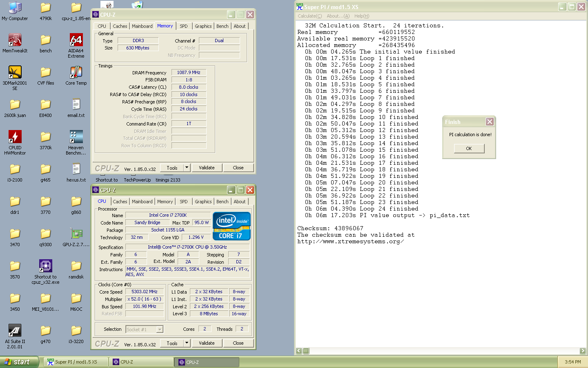The height and width of the screenshot is (368, 588).
Task: Open Graphics tab in upper CPU-Z
Action: [203, 26]
